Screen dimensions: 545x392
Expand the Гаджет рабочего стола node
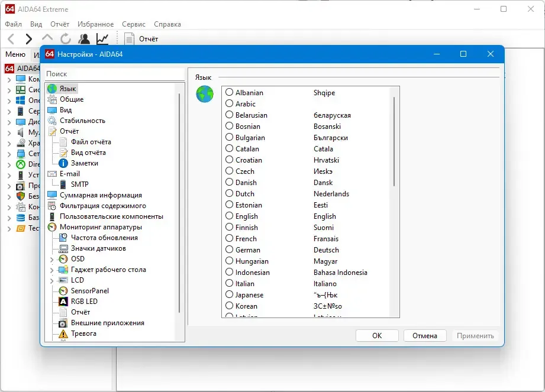click(52, 270)
